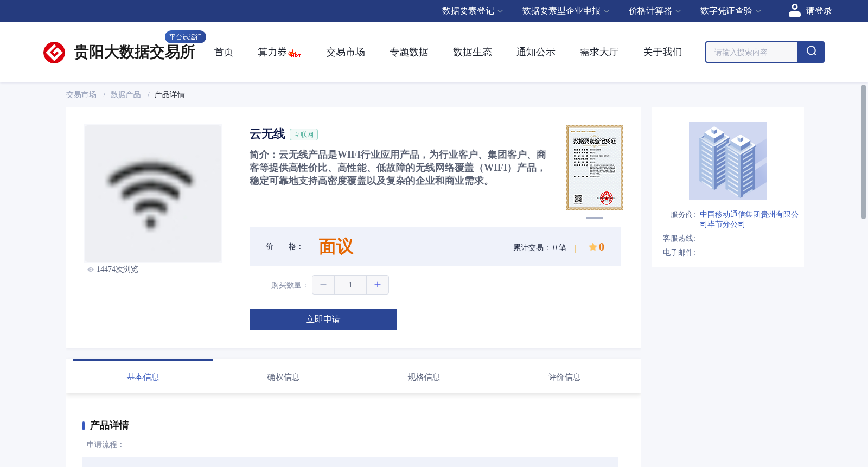Open 首页 in main navigation
The width and height of the screenshot is (868, 467).
pos(224,52)
